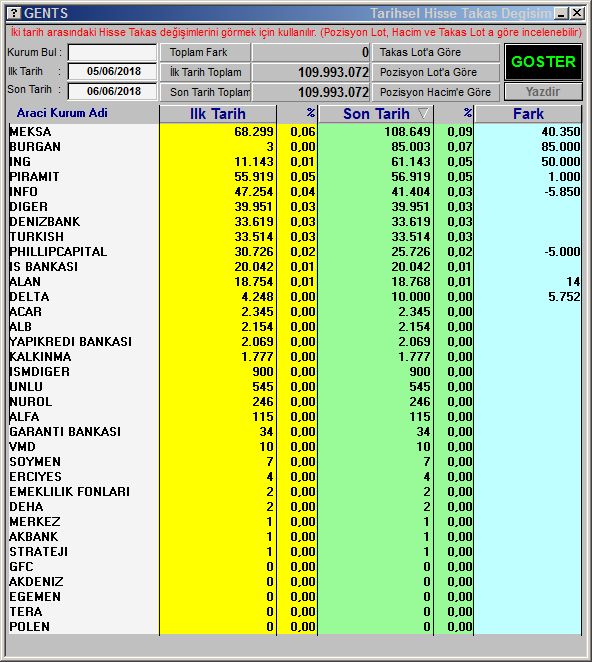
Task: Select the MEKSA row
Action: coord(295,132)
